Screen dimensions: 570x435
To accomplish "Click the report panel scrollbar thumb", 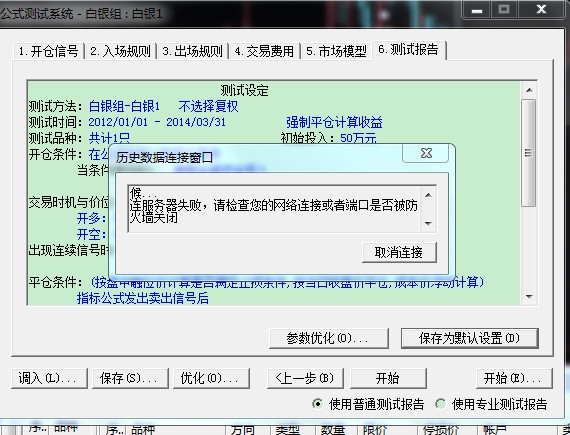I will click(x=529, y=153).
